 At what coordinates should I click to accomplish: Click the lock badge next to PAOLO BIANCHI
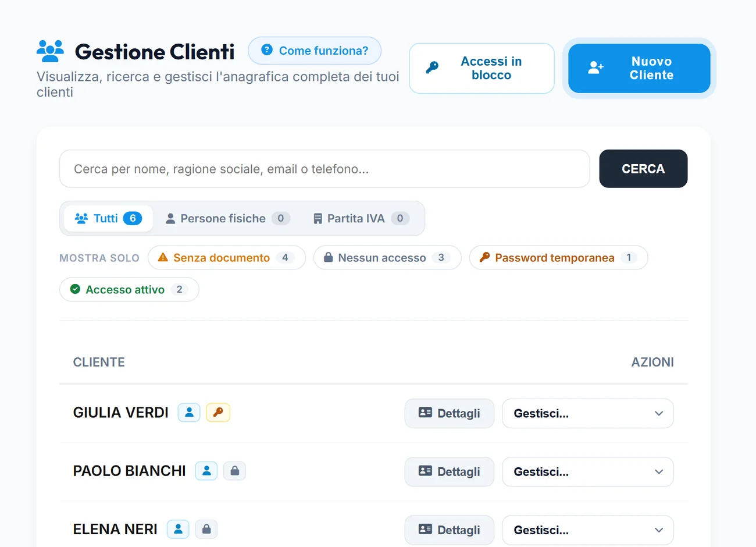(x=235, y=471)
